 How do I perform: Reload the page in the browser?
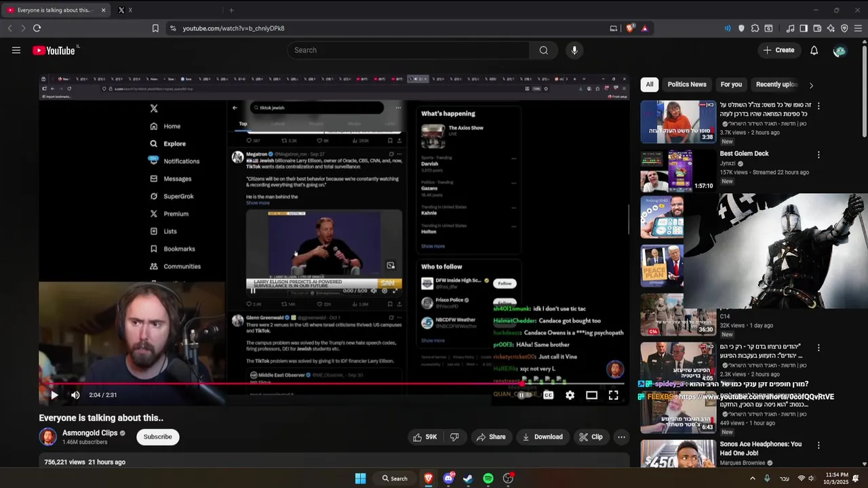tap(37, 28)
